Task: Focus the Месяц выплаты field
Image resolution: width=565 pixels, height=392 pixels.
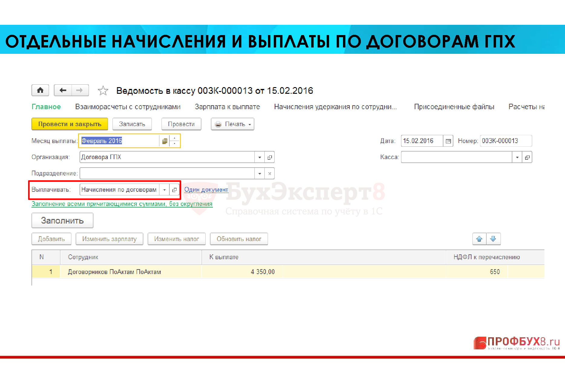Action: (120, 141)
